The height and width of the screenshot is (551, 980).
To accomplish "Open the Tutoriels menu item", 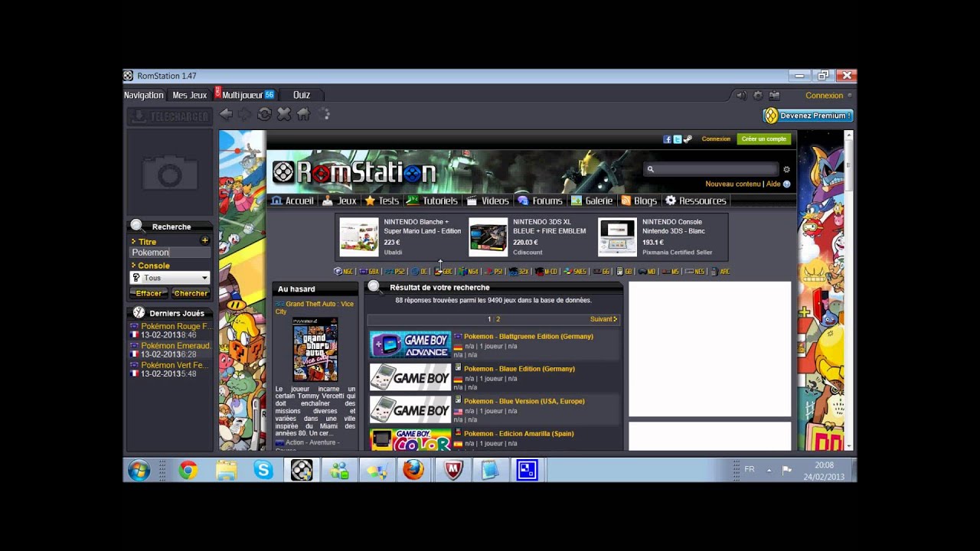I will (x=432, y=201).
